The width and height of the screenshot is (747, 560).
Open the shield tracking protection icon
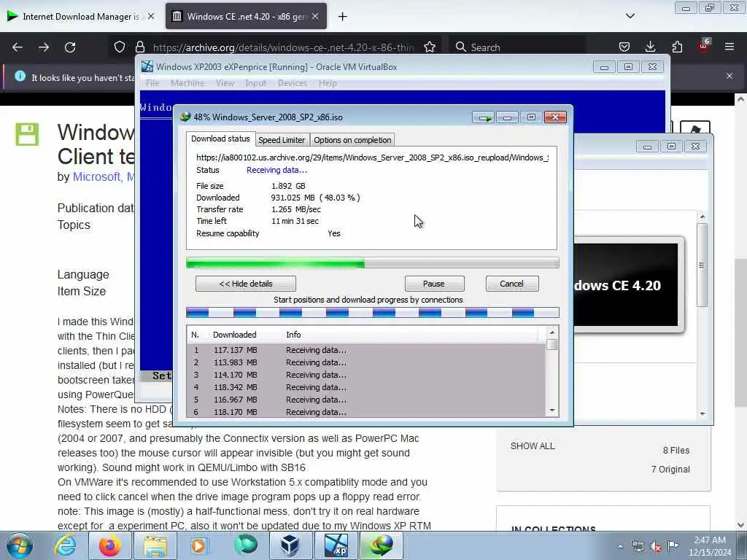click(x=120, y=47)
